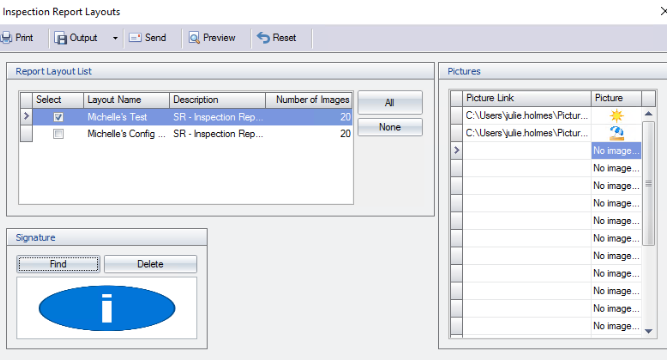Viewport: 667px width, 360px height.
Task: Deselect layouts with the None button
Action: [x=390, y=127]
